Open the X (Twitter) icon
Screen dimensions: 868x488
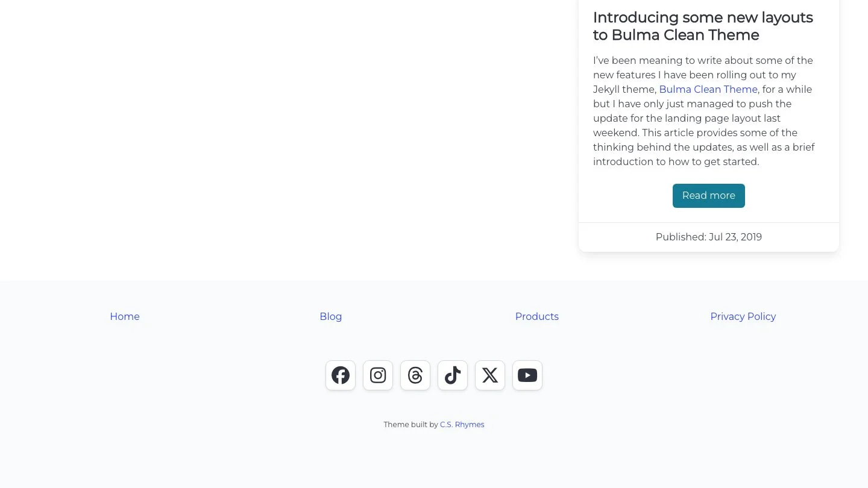click(490, 375)
